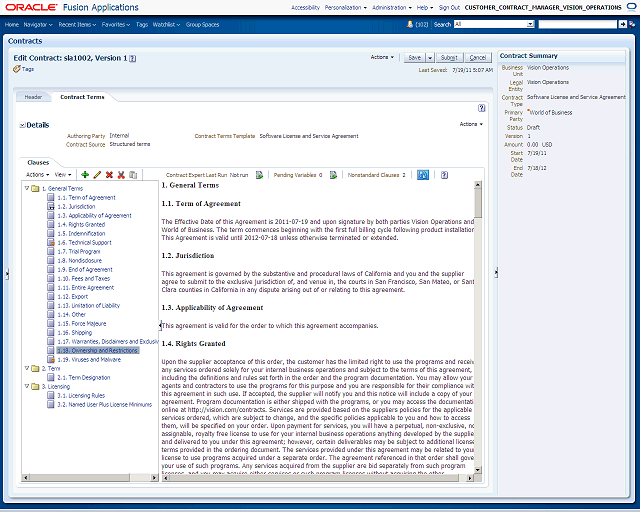Collapse Contract Summary pane splitter arrow

tap(496, 273)
